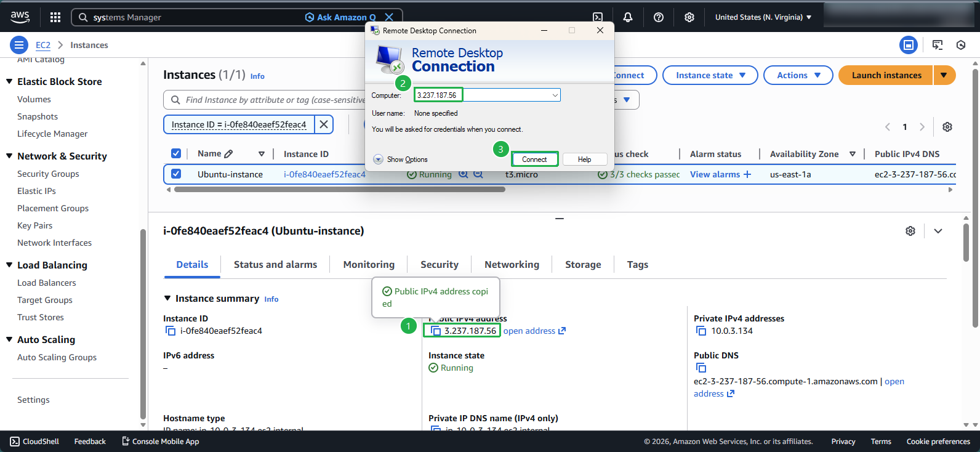Image resolution: width=980 pixels, height=452 pixels.
Task: Click the Computer field in Remote Desktop
Action: [487, 95]
